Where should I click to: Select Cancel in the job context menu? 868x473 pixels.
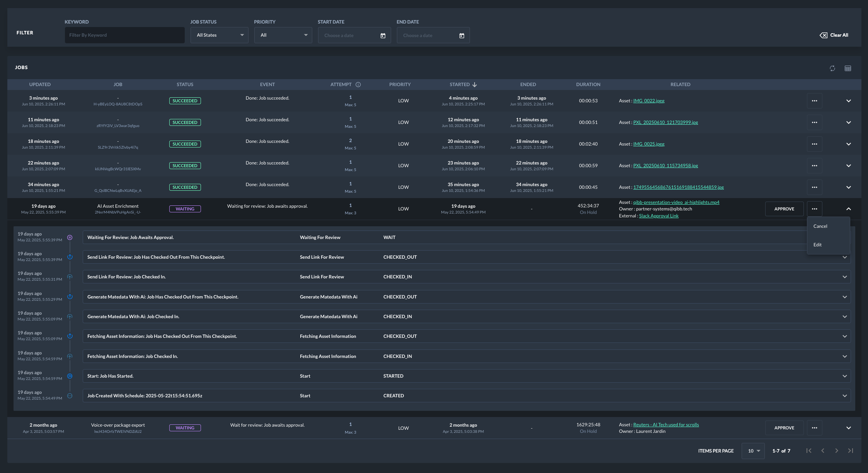[820, 226]
